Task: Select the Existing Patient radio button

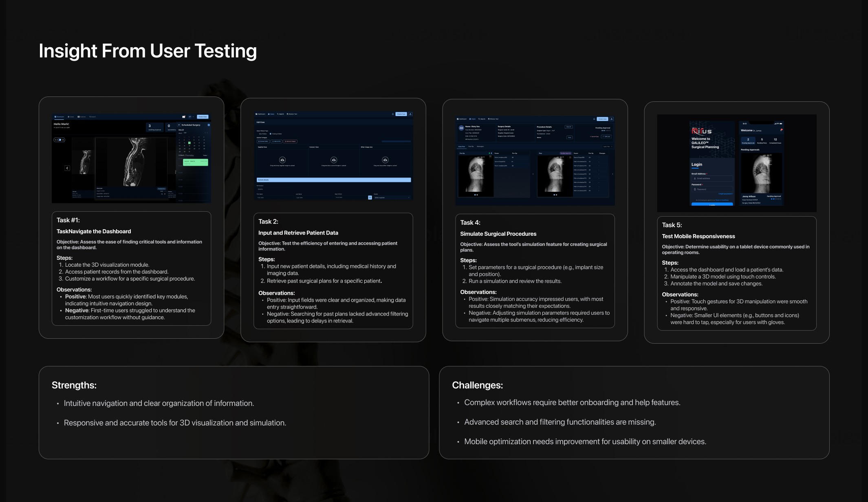Action: [x=271, y=134]
